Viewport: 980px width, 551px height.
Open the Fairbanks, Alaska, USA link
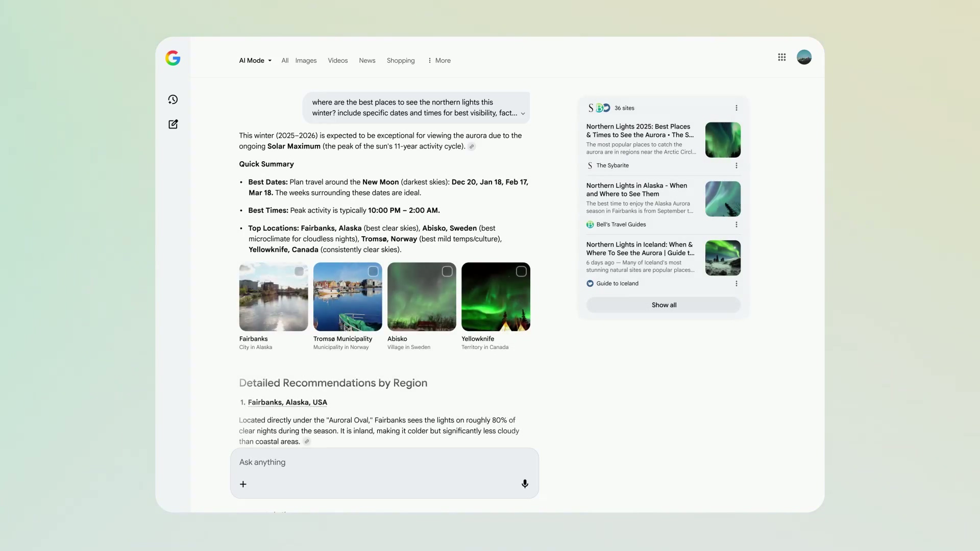[287, 403]
